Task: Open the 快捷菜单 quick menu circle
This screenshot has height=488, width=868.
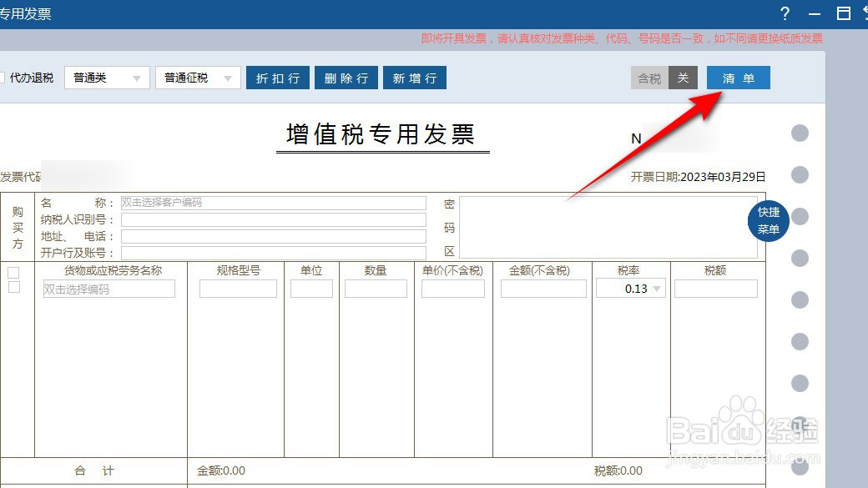Action: (767, 221)
